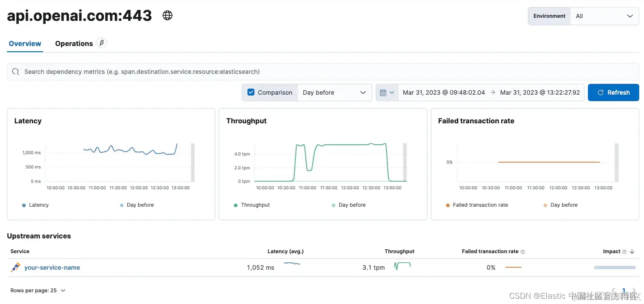Screen dimensions: 644x304
Task: Open the Environment dropdown set to All
Action: tap(604, 16)
